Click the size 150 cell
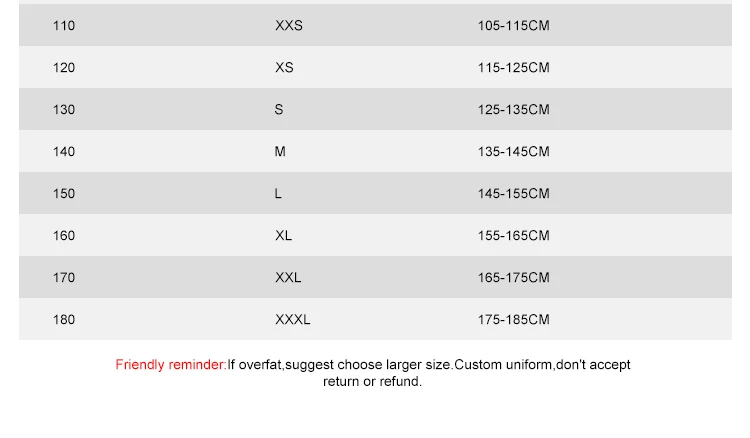Image resolution: width=750 pixels, height=438 pixels. 64,194
